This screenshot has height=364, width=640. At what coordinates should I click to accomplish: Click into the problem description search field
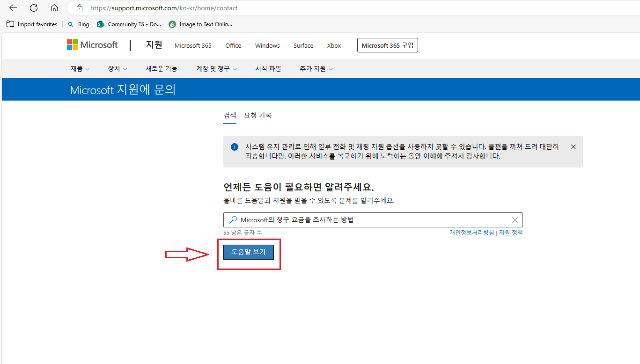(373, 220)
